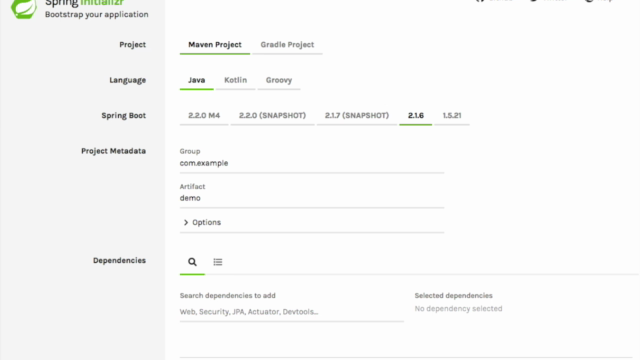The image size is (640, 360).
Task: Select Gradle Project
Action: [x=287, y=45]
